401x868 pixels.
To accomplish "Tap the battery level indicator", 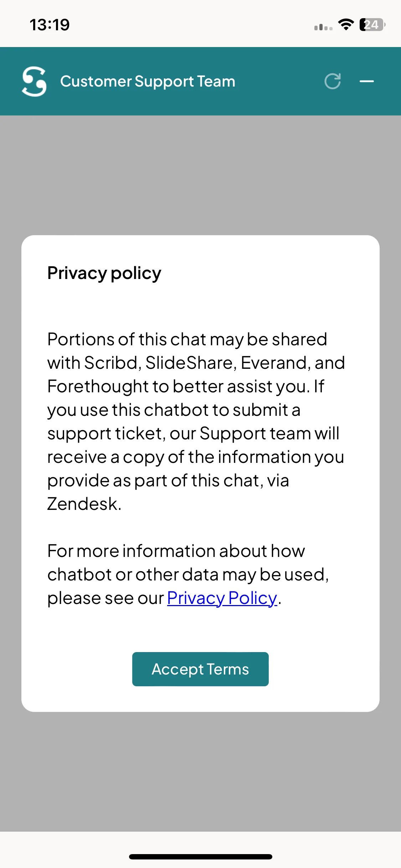I will point(372,25).
